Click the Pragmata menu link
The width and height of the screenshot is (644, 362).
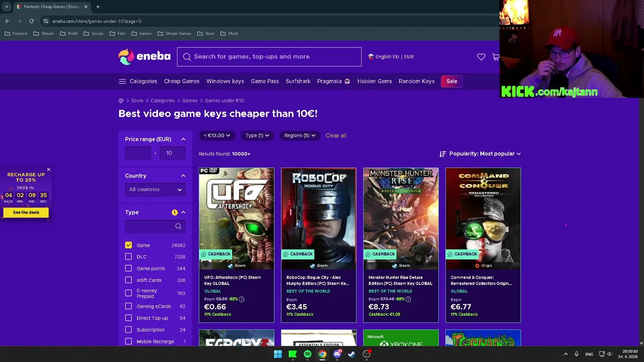coord(333,81)
